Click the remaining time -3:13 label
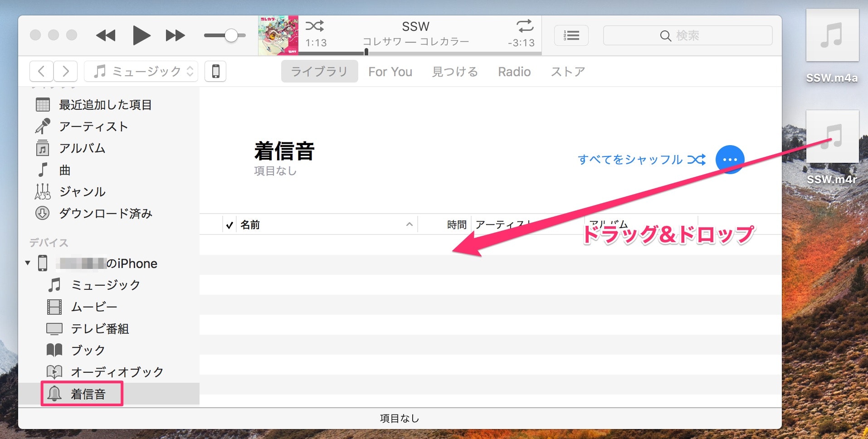The image size is (868, 439). tap(521, 43)
